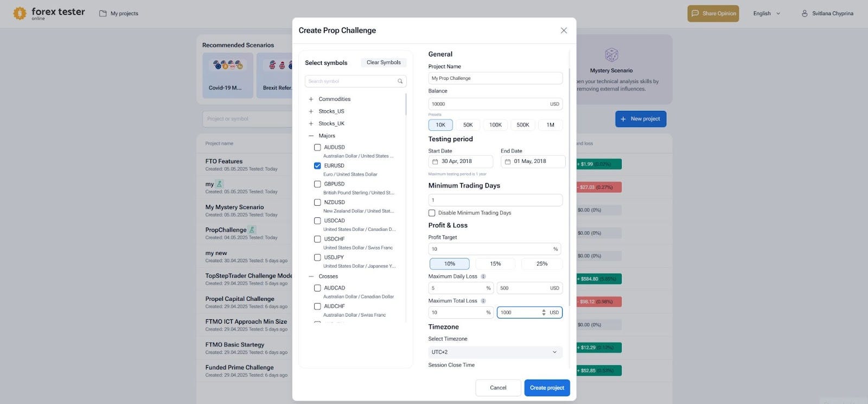Select the 10K balance preset
Image resolution: width=868 pixels, height=404 pixels.
441,125
